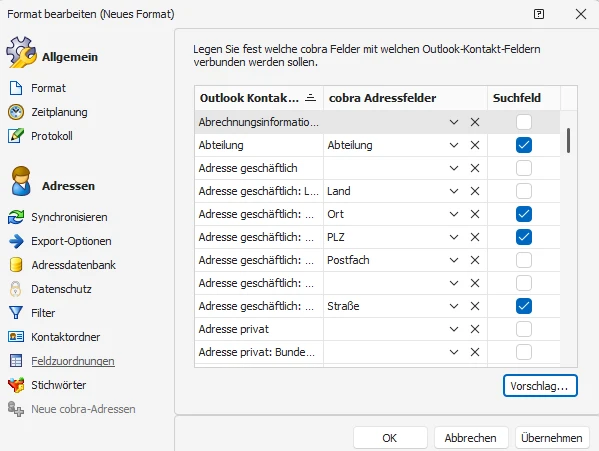Go to Protokoll section
The image size is (599, 451).
(x=52, y=136)
